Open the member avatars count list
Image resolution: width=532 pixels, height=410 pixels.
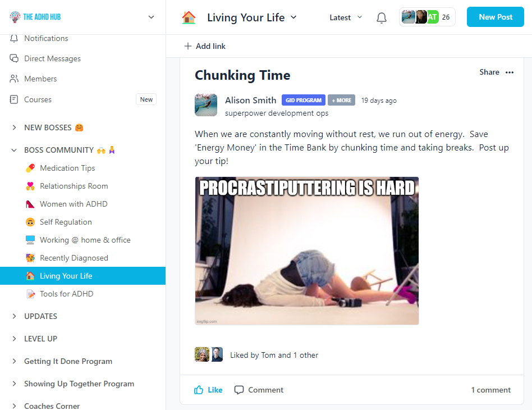pos(427,17)
